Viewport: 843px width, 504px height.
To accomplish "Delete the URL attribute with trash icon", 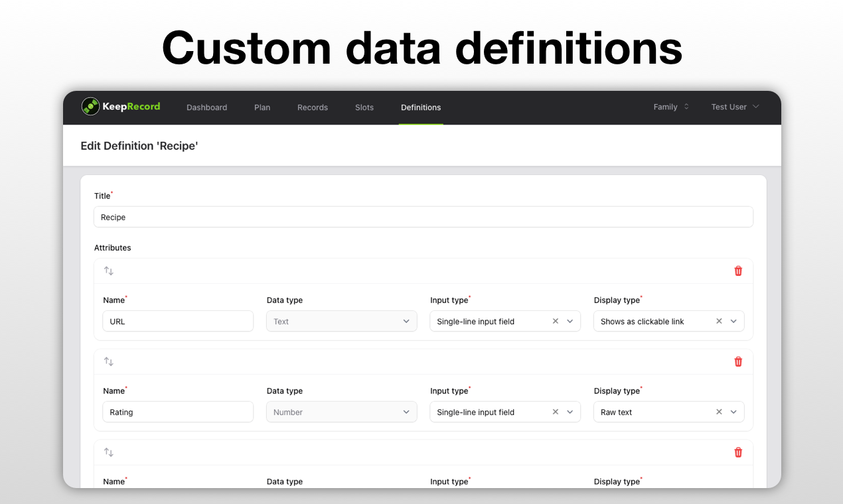I will coord(738,271).
